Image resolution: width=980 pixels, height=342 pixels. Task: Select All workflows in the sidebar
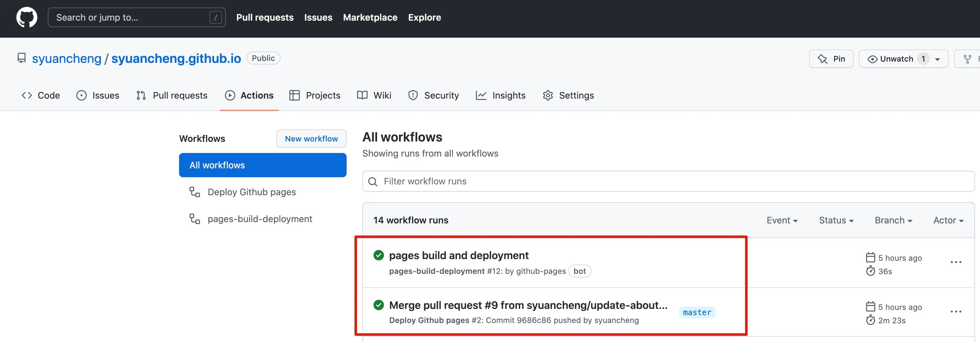[263, 165]
